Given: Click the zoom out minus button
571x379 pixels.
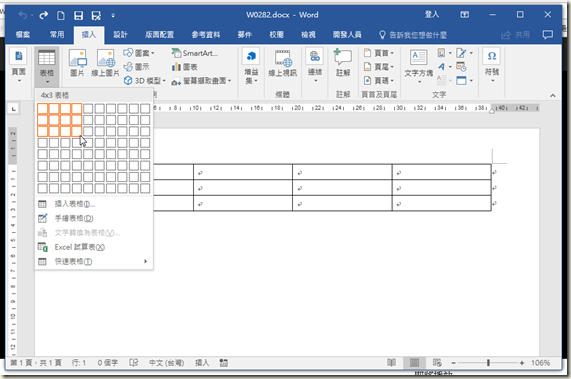Looking at the screenshot, I should 454,363.
